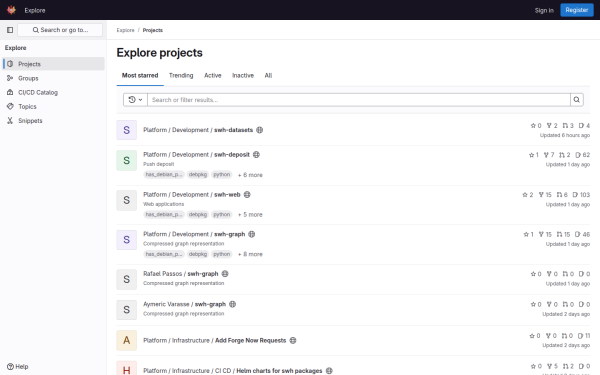Click the issues count 62 on swh-deposit

[x=582, y=155]
